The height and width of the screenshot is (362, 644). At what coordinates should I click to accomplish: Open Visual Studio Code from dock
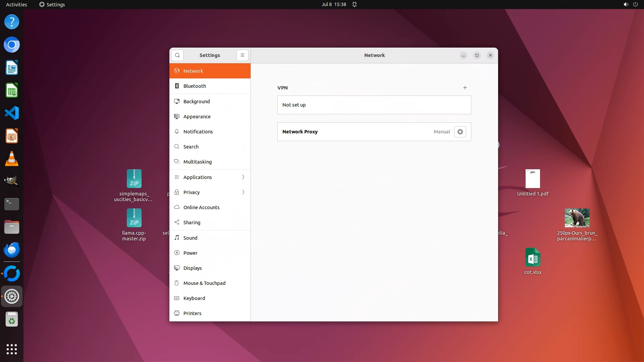12,113
